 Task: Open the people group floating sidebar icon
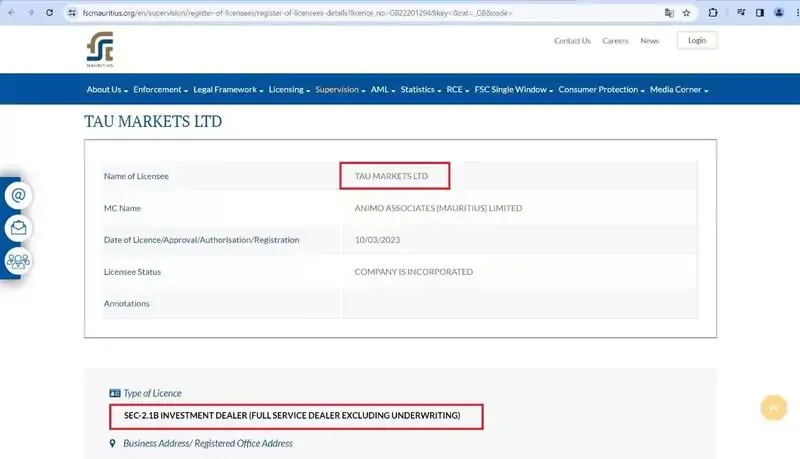click(x=18, y=261)
